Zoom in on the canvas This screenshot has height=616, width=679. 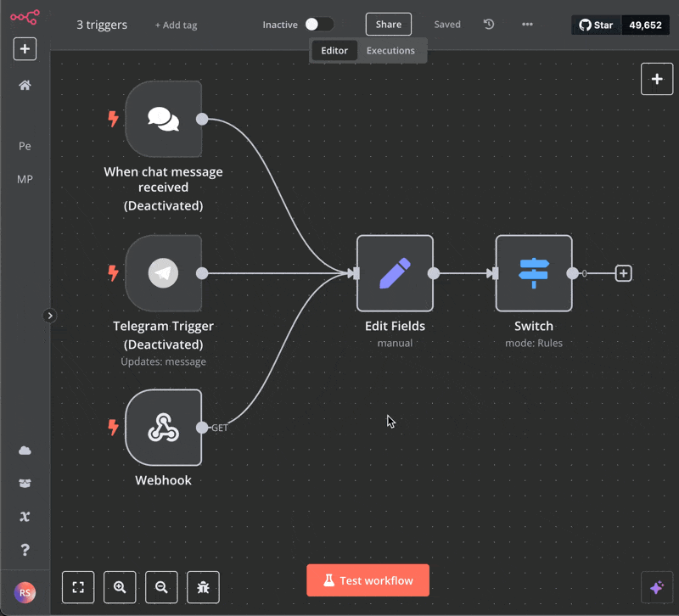(120, 586)
